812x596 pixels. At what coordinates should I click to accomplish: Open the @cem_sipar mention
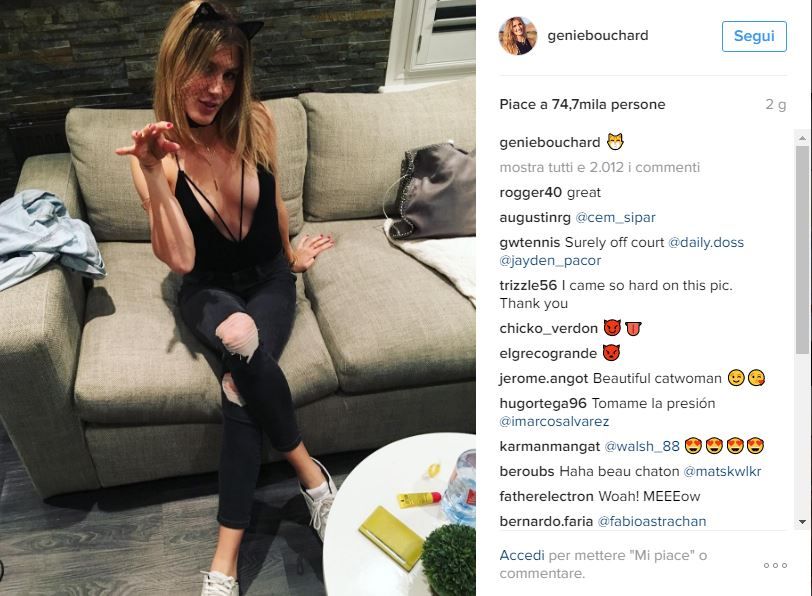(x=615, y=217)
